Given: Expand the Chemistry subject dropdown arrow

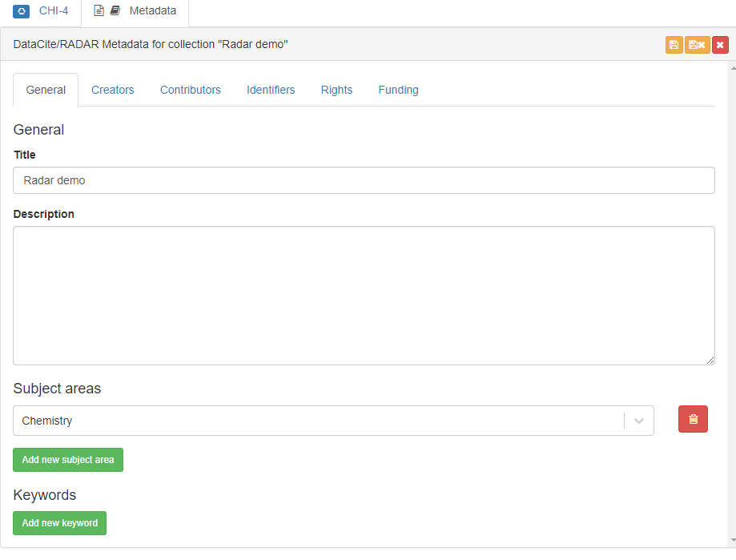Looking at the screenshot, I should (x=639, y=421).
